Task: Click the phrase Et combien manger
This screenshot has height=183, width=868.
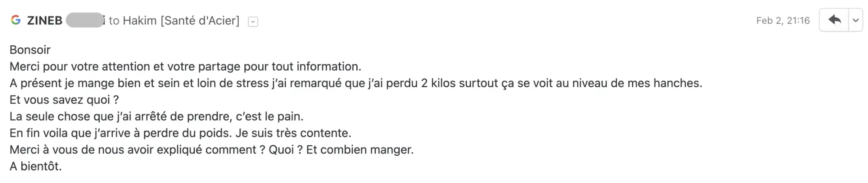Action: tap(360, 150)
